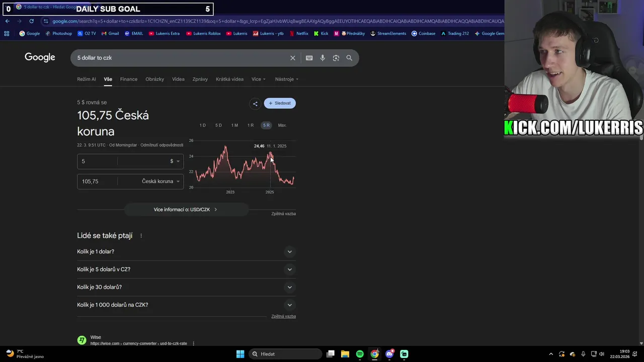Expand 'Kolik je 30 dolarů?' question
Screen dimensions: 644x362
click(186, 287)
